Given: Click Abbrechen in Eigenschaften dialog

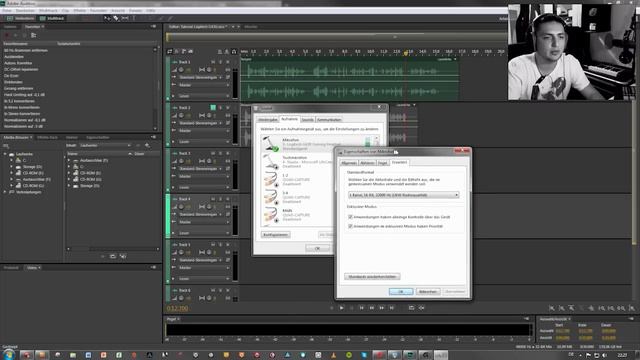Looking at the screenshot, I should 428,291.
